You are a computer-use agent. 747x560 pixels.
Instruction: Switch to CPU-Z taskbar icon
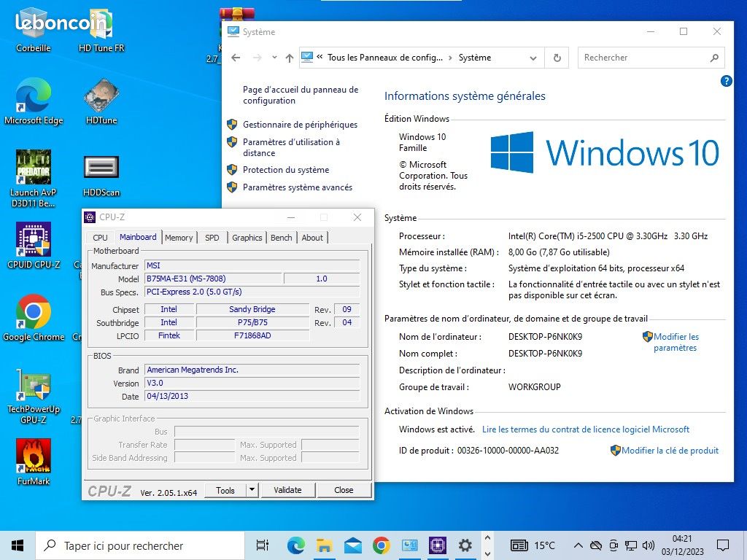pyautogui.click(x=438, y=545)
